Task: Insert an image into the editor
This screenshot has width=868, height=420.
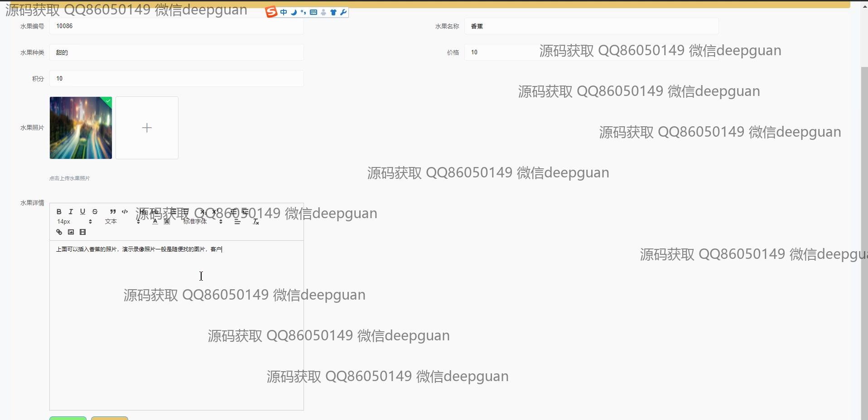Action: point(71,232)
